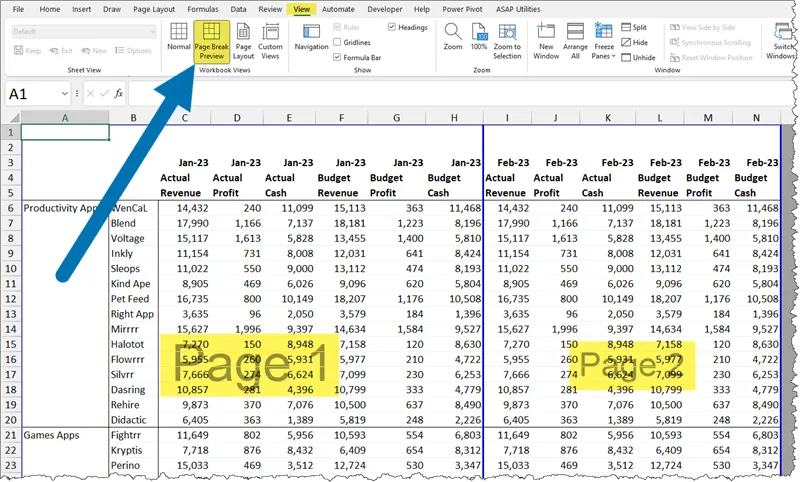Open Freeze Panes options

click(x=604, y=41)
